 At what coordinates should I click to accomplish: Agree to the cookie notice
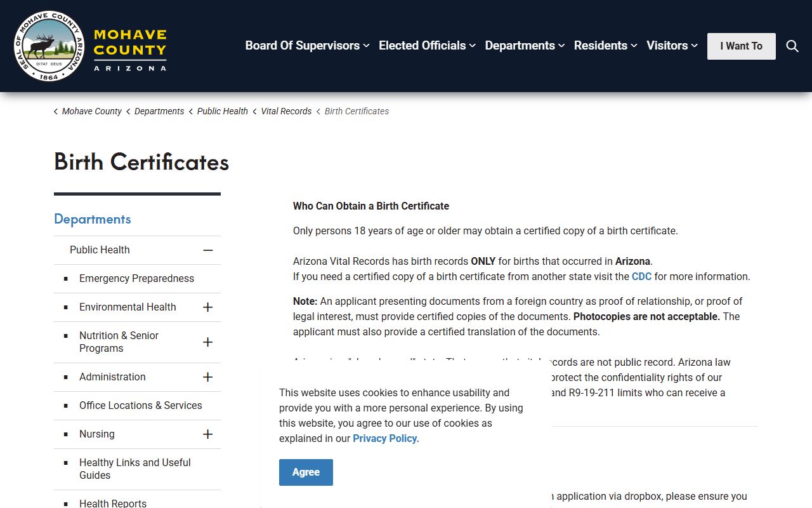point(306,472)
